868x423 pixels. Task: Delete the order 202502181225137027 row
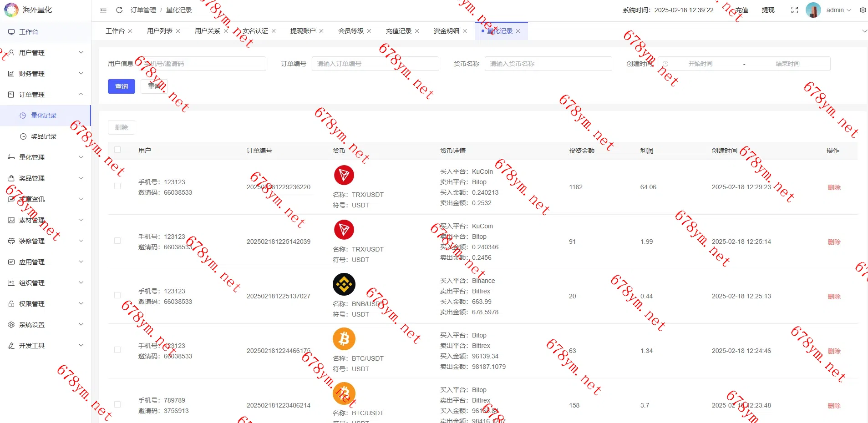click(x=834, y=297)
